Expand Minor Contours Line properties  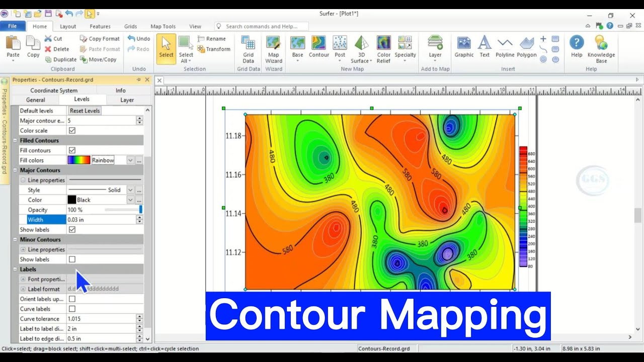[x=23, y=249]
